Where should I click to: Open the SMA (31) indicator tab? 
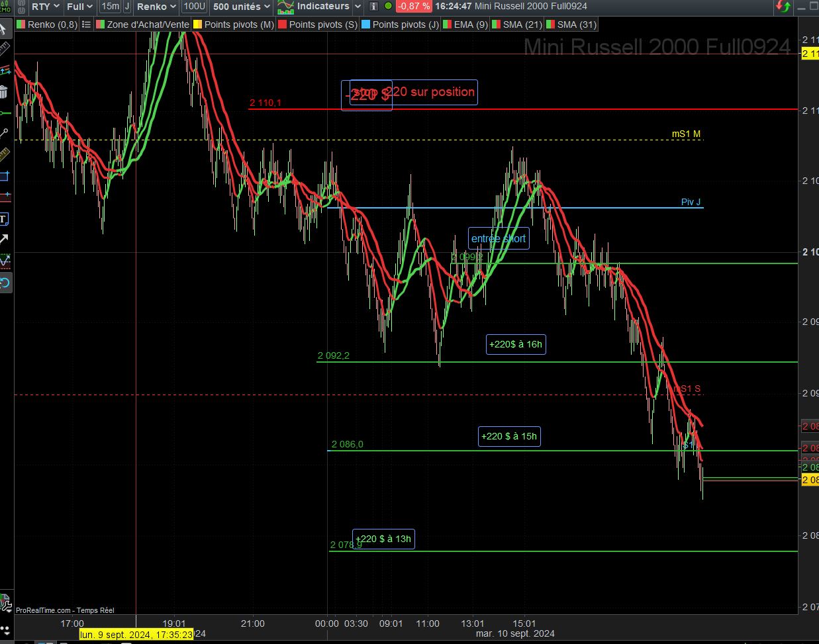tap(571, 24)
